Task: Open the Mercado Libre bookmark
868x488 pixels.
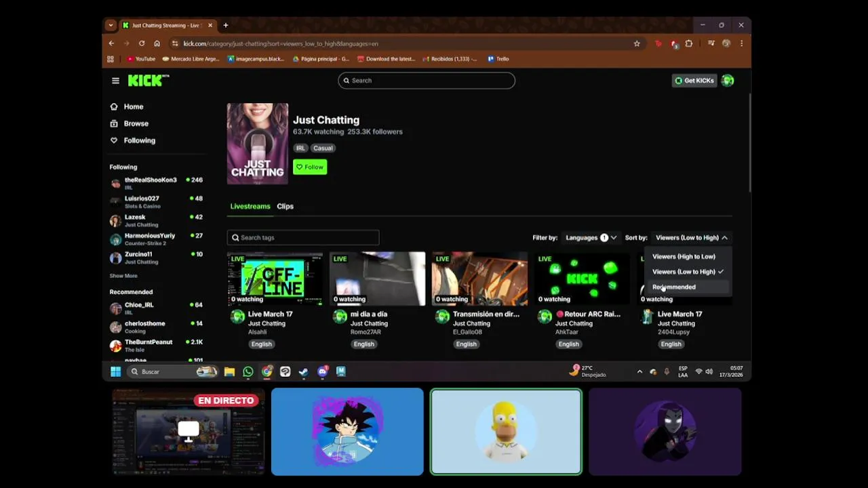Action: [x=191, y=59]
